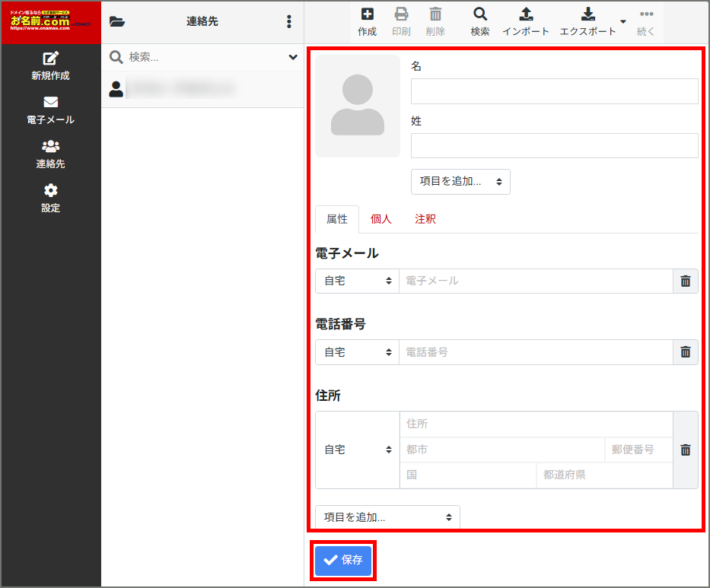The height and width of the screenshot is (588, 710).
Task: Expand search options chevron
Action: 293,57
